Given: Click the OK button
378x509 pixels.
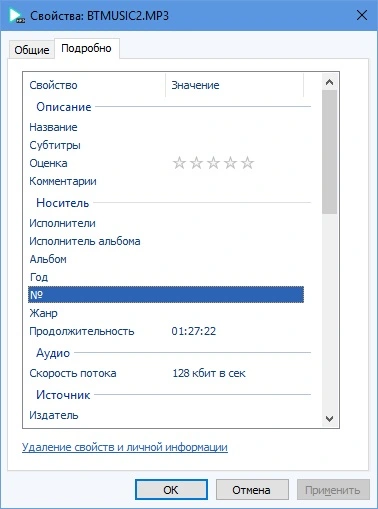Looking at the screenshot, I should [171, 490].
